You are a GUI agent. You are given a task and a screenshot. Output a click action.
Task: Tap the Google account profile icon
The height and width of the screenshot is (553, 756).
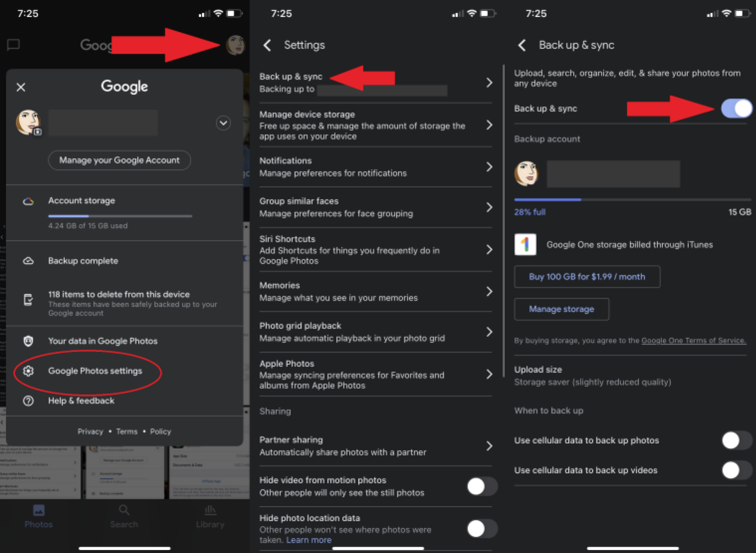coord(234,44)
